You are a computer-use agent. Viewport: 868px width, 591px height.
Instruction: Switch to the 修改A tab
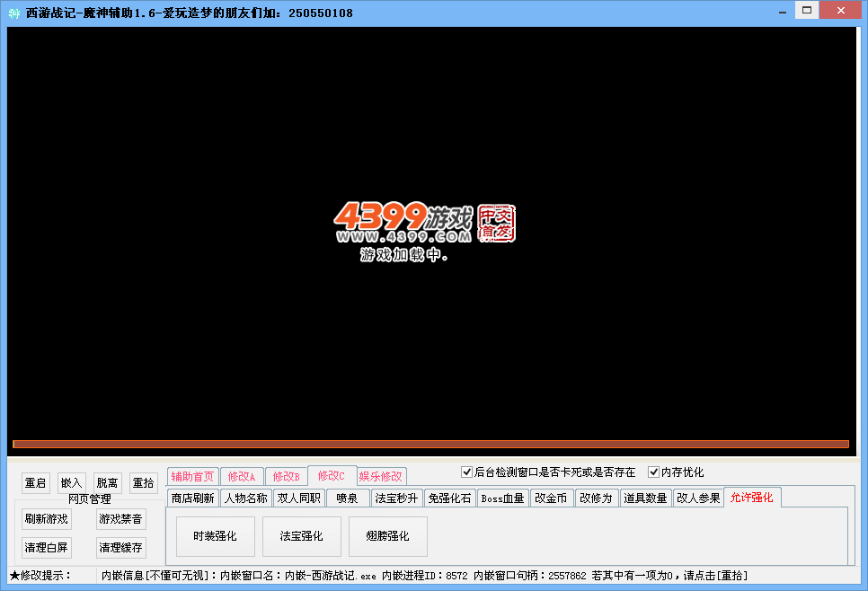(x=242, y=476)
